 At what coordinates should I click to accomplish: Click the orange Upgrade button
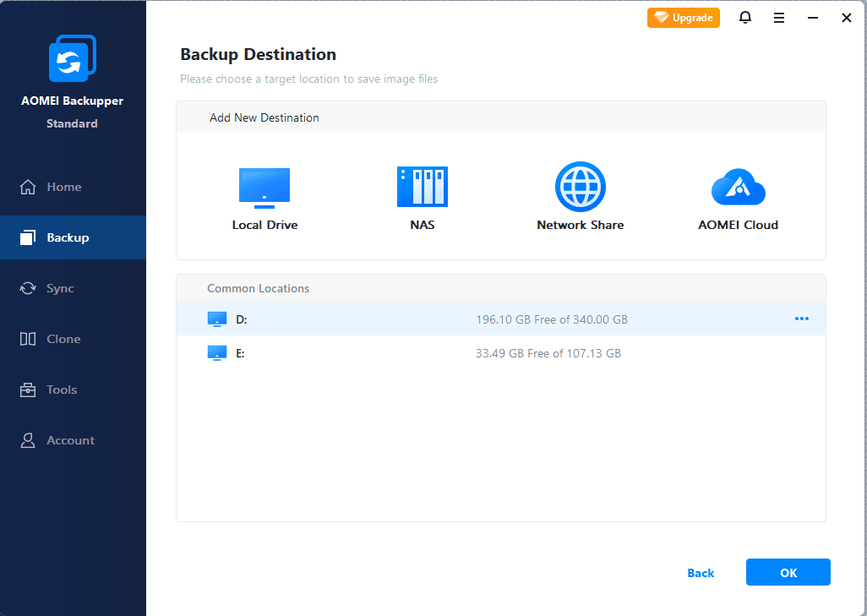683,18
